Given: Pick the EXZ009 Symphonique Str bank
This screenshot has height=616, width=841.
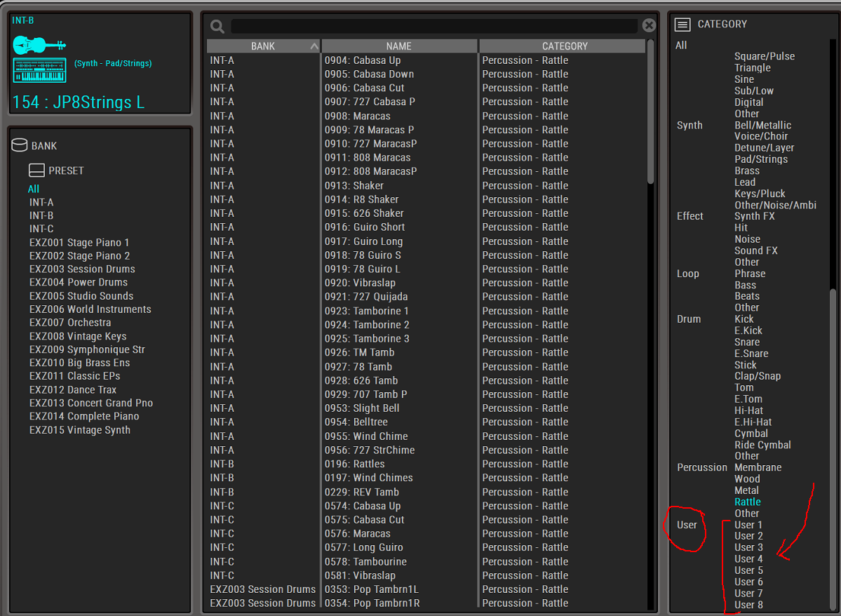Looking at the screenshot, I should [88, 349].
